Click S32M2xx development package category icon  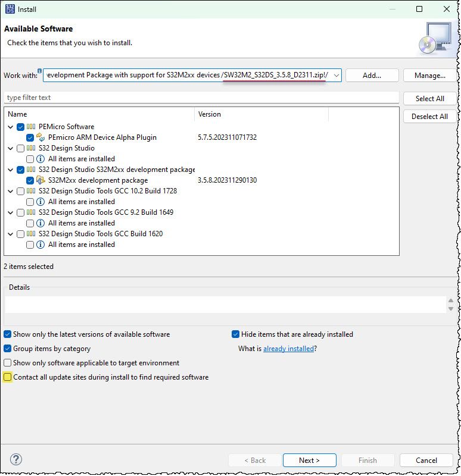pos(31,170)
